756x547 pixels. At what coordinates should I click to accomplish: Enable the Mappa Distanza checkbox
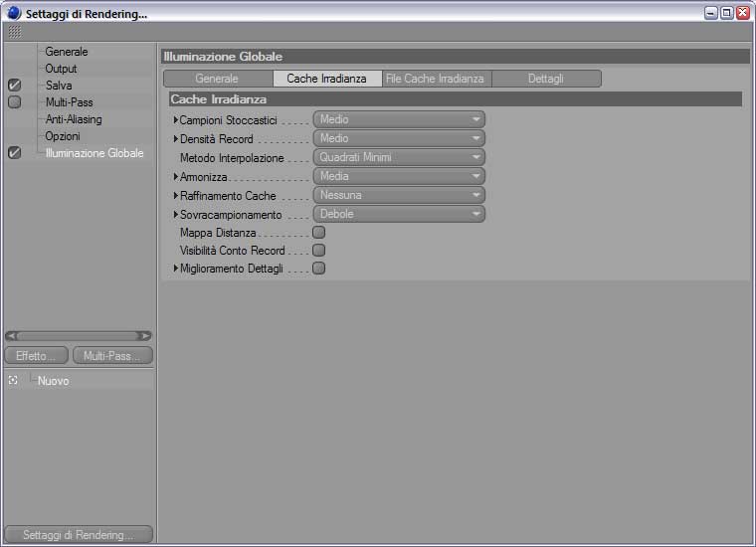tap(318, 233)
